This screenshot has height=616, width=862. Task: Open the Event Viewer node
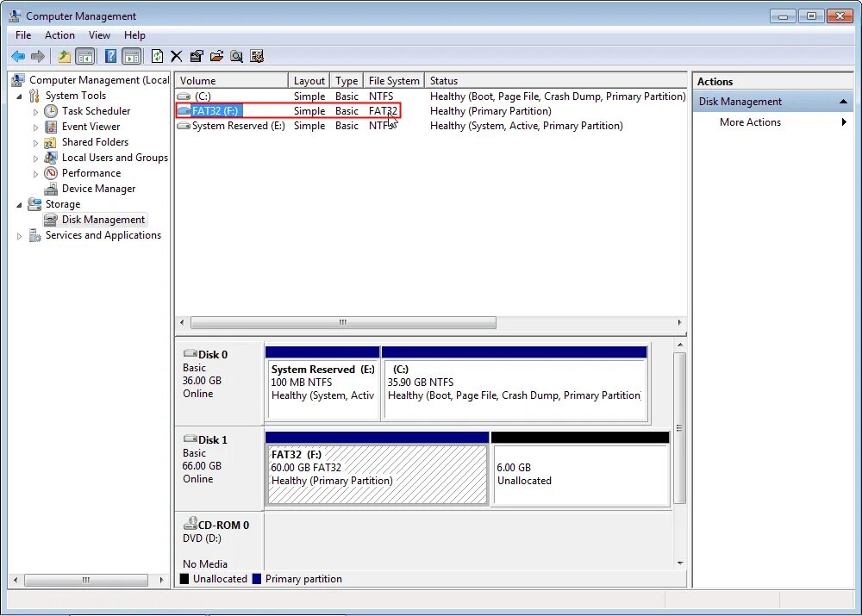[x=90, y=126]
